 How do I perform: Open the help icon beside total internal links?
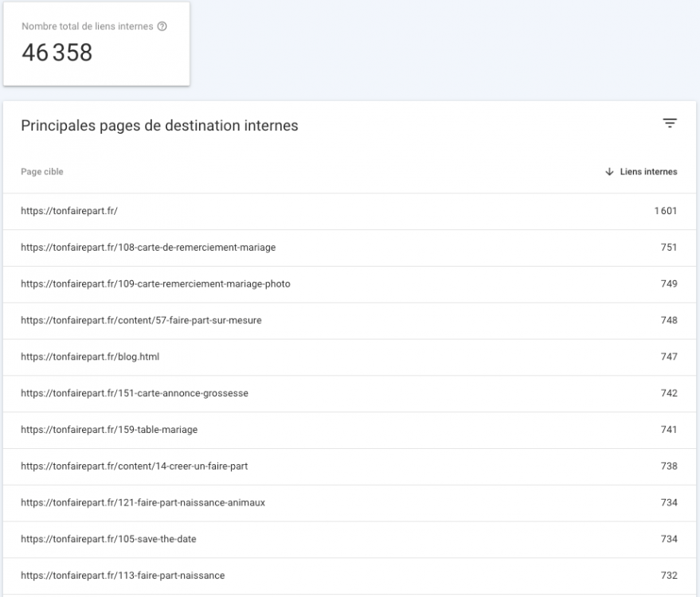tap(162, 26)
